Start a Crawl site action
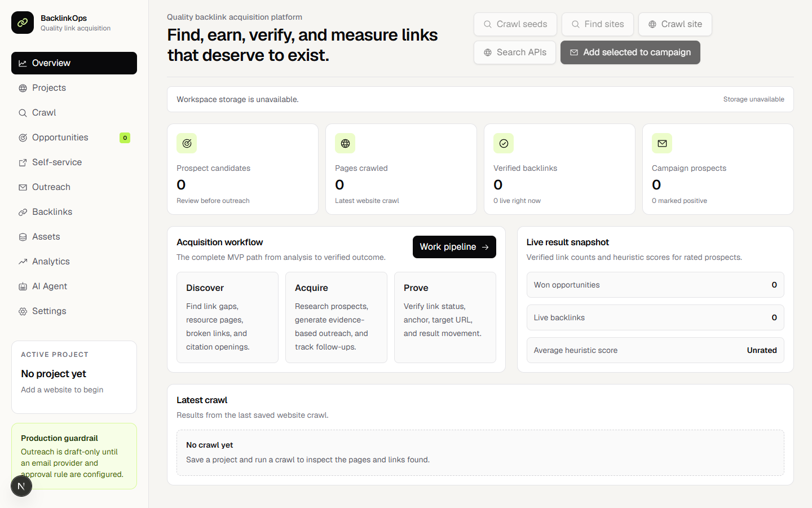 [x=675, y=24]
